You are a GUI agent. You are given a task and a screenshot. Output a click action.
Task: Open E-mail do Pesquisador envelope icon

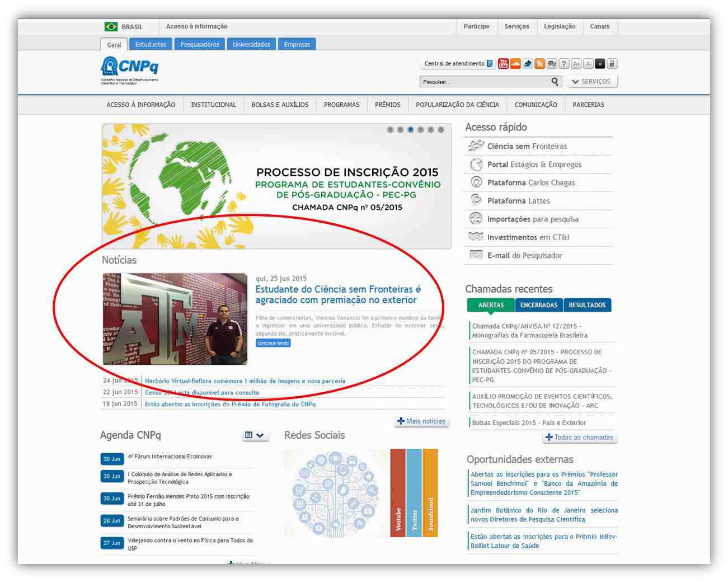click(476, 255)
